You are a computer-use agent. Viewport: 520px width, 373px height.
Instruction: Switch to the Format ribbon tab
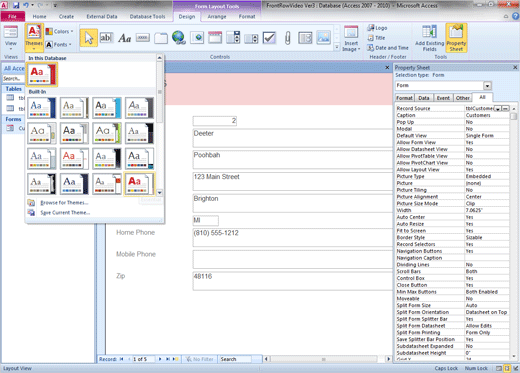[247, 16]
